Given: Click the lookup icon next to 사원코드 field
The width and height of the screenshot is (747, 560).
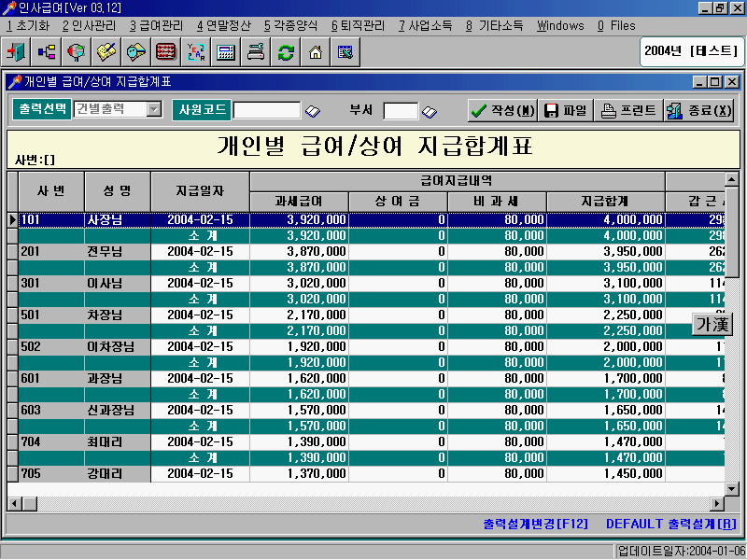Looking at the screenshot, I should point(313,111).
